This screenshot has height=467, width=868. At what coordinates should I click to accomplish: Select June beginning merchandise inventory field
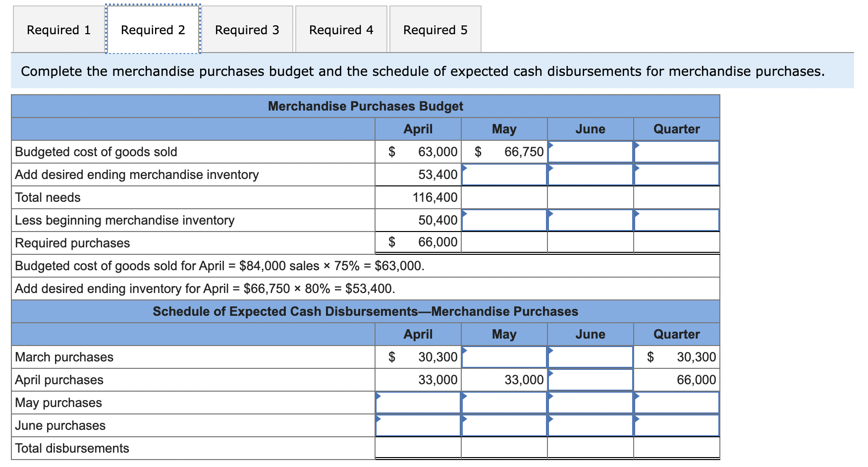point(591,220)
